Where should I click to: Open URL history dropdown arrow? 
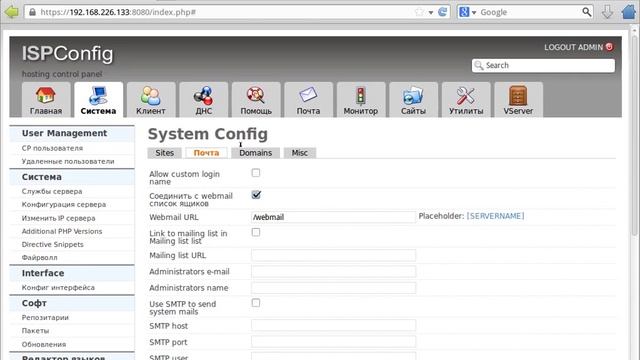(431, 12)
